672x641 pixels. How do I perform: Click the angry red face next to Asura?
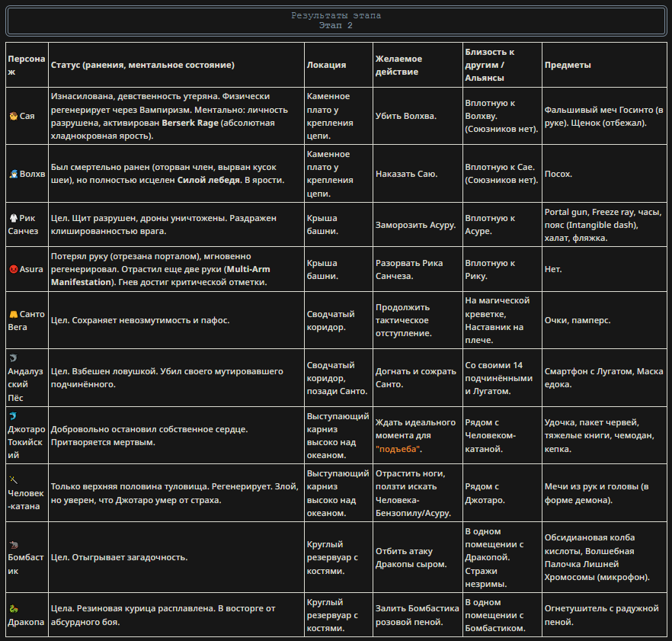click(x=13, y=269)
